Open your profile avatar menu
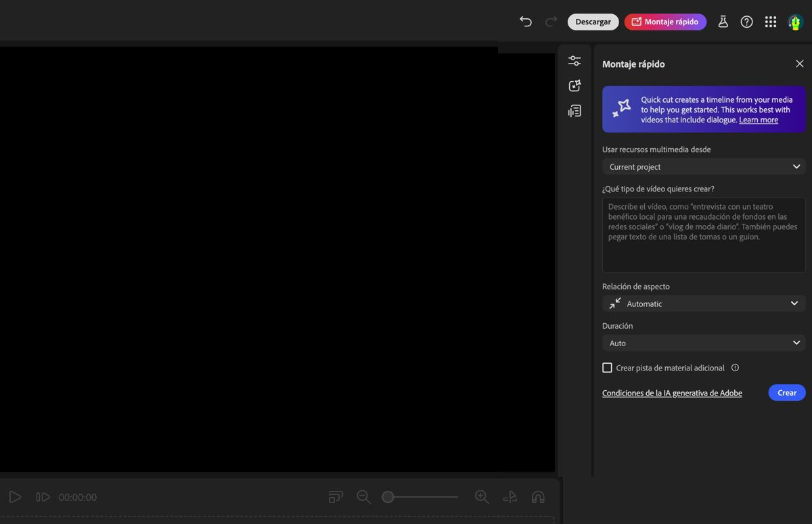Screen dimensions: 812x524 pos(794,21)
